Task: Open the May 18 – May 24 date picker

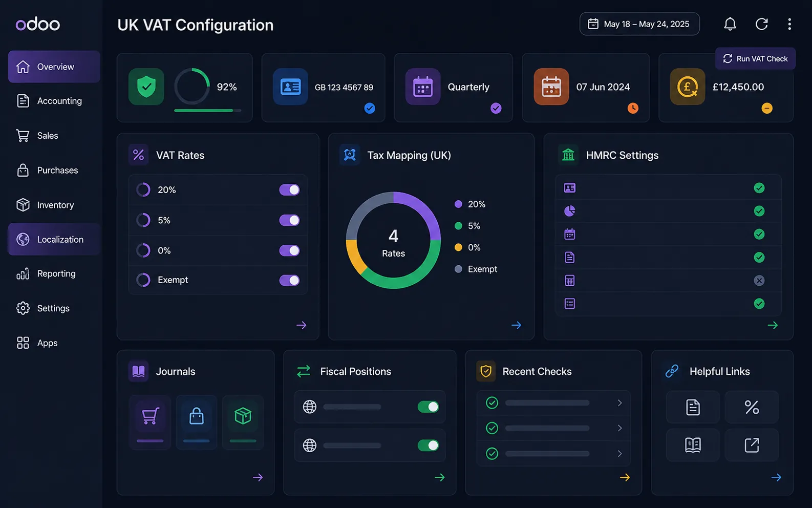Action: tap(639, 24)
